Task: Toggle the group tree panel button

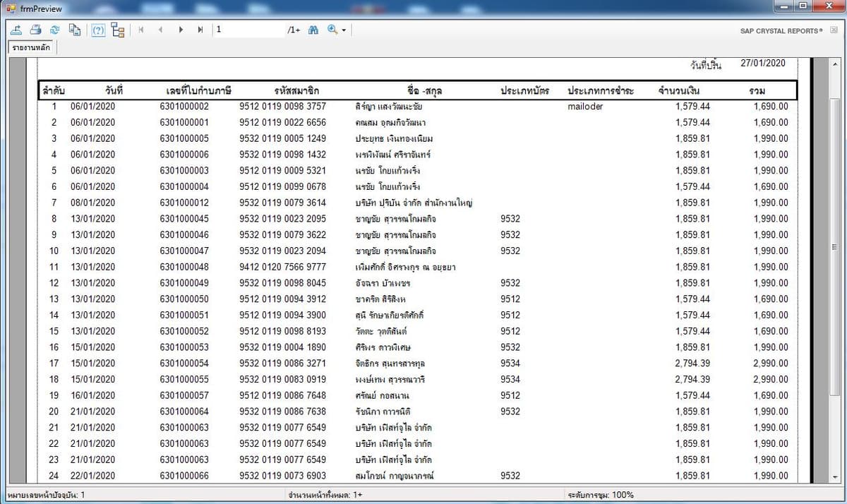Action: tap(118, 30)
